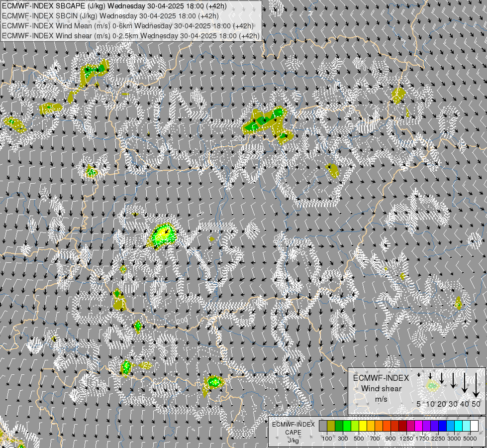Pick the dark red swatch above 1250
Viewport: 487px width, 448px height.
point(403,426)
